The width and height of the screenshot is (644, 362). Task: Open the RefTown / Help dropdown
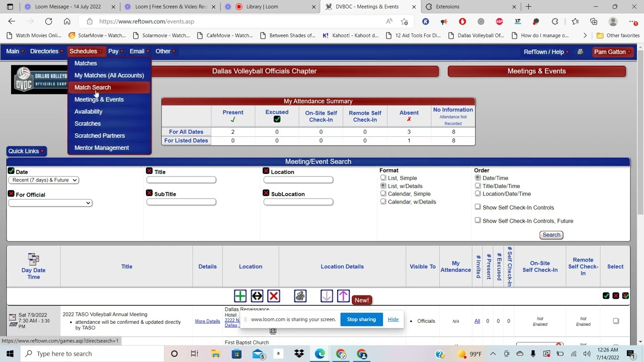(546, 52)
